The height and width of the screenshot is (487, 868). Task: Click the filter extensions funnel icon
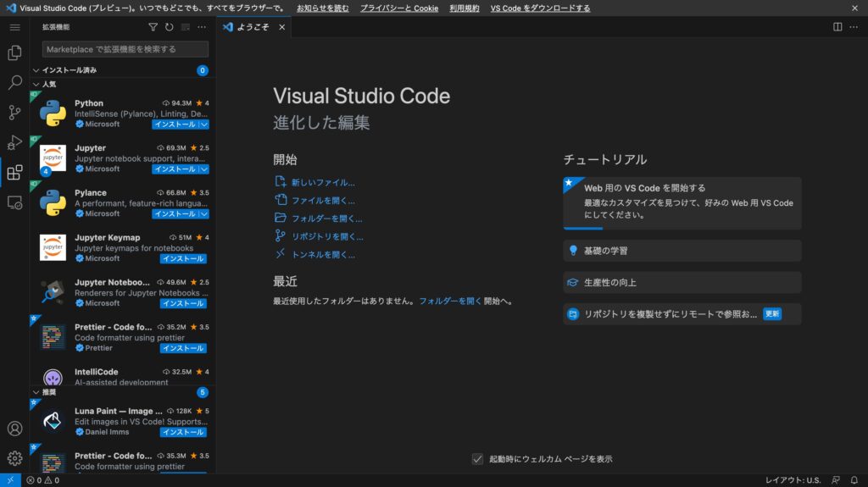click(x=153, y=27)
